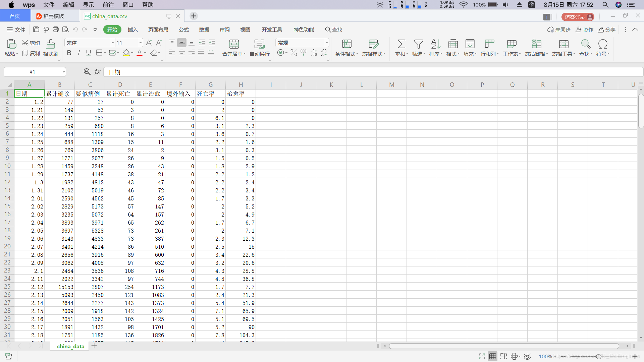Click the Table Style (表格样式) icon
This screenshot has width=644, height=362.
click(374, 44)
